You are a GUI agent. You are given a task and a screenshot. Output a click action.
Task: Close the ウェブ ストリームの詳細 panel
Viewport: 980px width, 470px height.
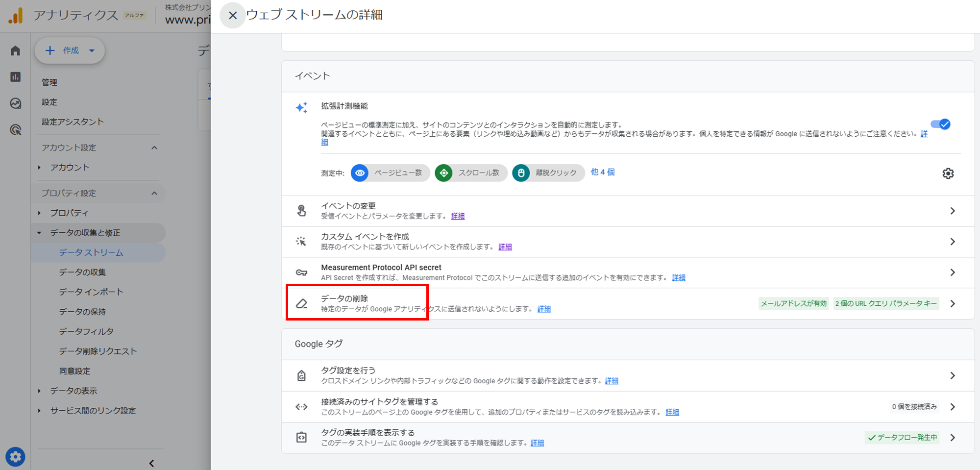(233, 15)
